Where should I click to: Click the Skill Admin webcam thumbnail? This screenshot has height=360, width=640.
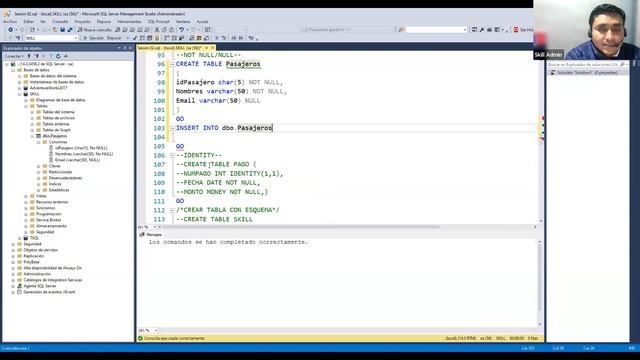587,30
